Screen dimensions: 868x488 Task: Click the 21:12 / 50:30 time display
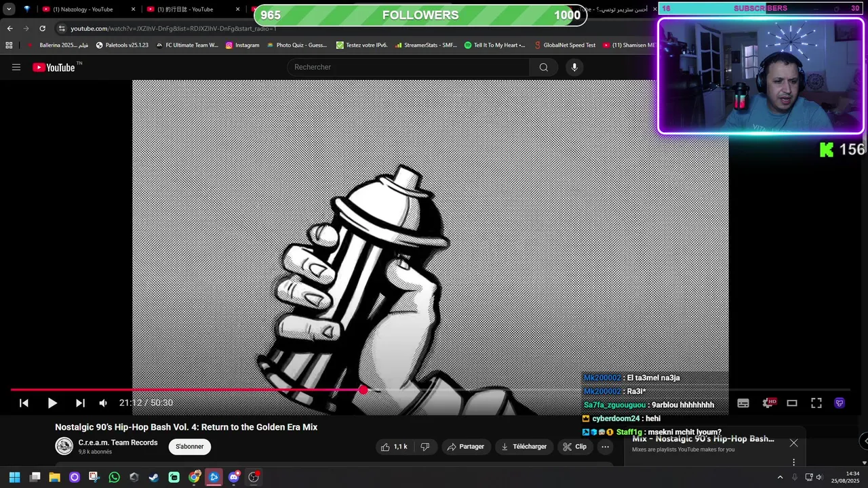146,403
